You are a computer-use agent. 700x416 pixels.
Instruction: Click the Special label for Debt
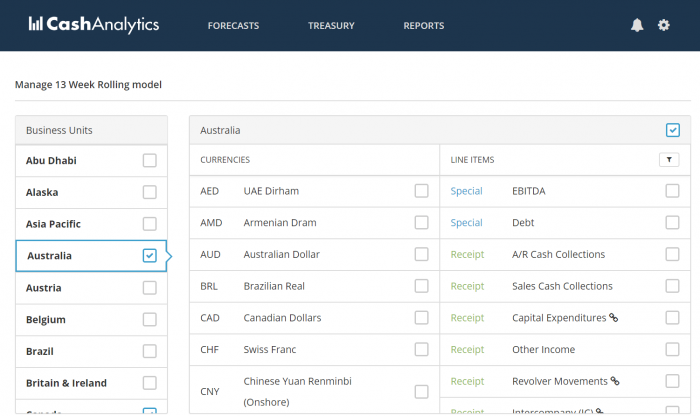pyautogui.click(x=467, y=223)
